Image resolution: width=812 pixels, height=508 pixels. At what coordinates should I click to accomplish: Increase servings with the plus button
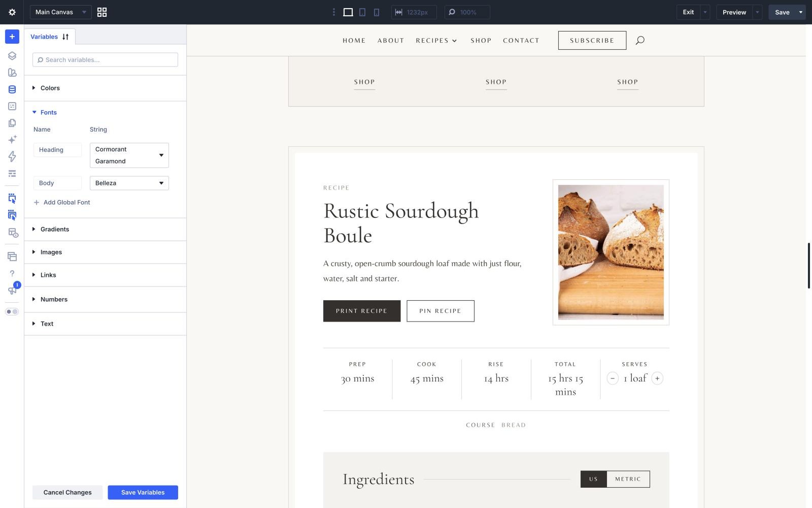pos(657,378)
